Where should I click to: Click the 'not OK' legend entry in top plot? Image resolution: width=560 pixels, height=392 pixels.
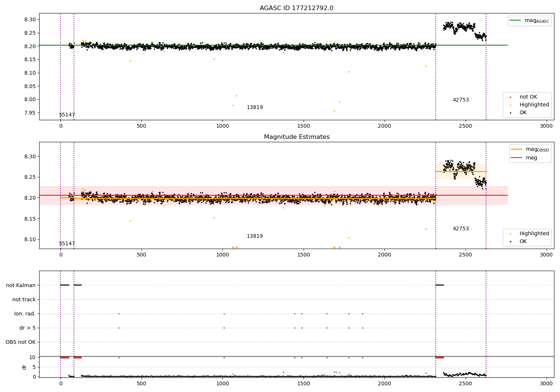click(525, 97)
